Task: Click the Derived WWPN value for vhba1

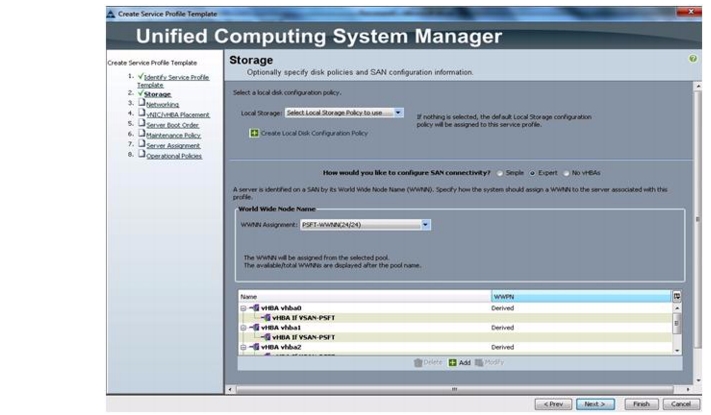Action: tap(502, 327)
